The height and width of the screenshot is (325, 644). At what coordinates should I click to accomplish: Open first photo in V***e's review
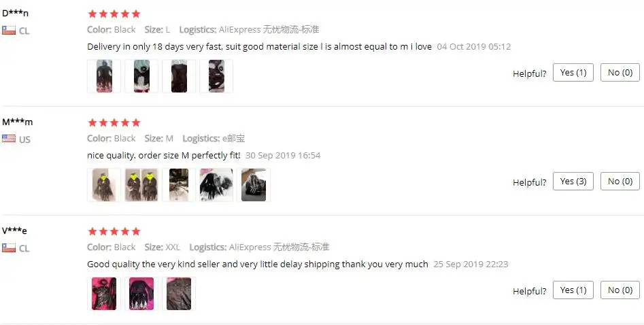[x=104, y=294]
